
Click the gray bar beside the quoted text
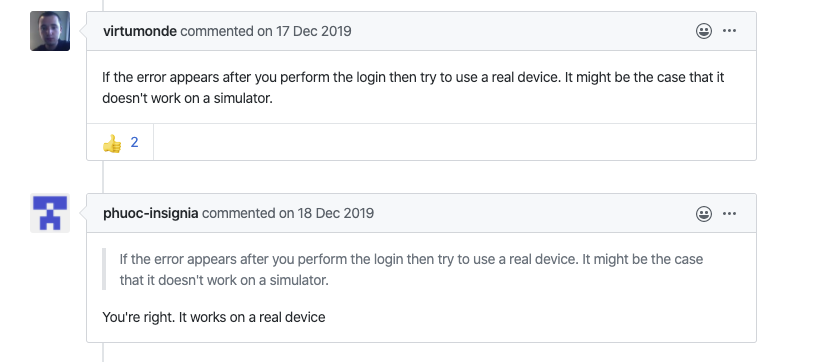point(104,269)
